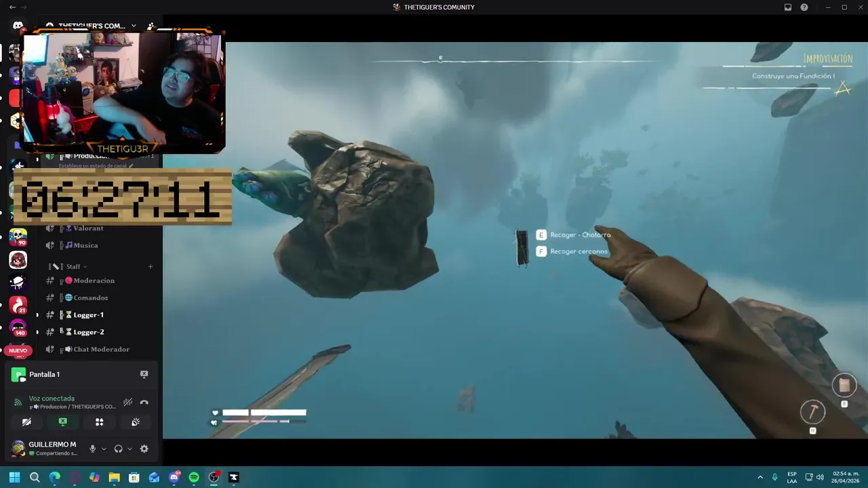Open server with the ringed planet icon
Image resolution: width=868 pixels, height=488 pixels.
[18, 283]
